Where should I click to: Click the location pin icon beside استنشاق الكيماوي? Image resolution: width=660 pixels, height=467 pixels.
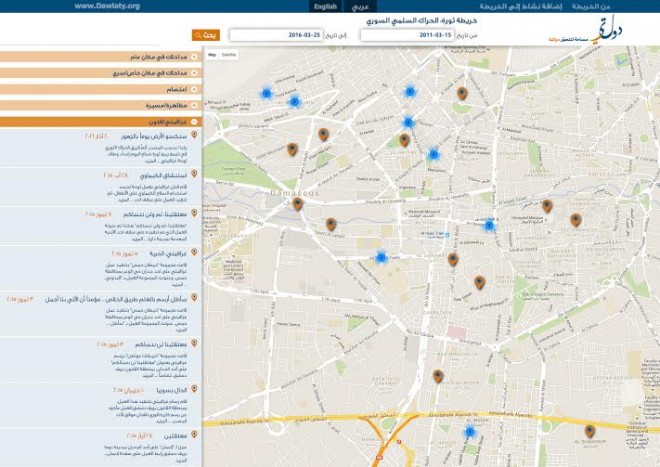(194, 174)
